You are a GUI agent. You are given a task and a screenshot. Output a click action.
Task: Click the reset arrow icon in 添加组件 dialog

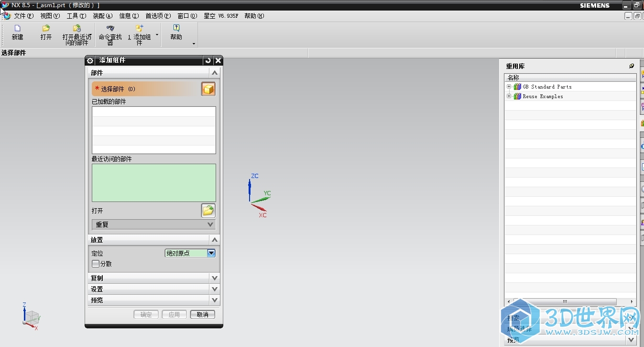[x=208, y=60]
